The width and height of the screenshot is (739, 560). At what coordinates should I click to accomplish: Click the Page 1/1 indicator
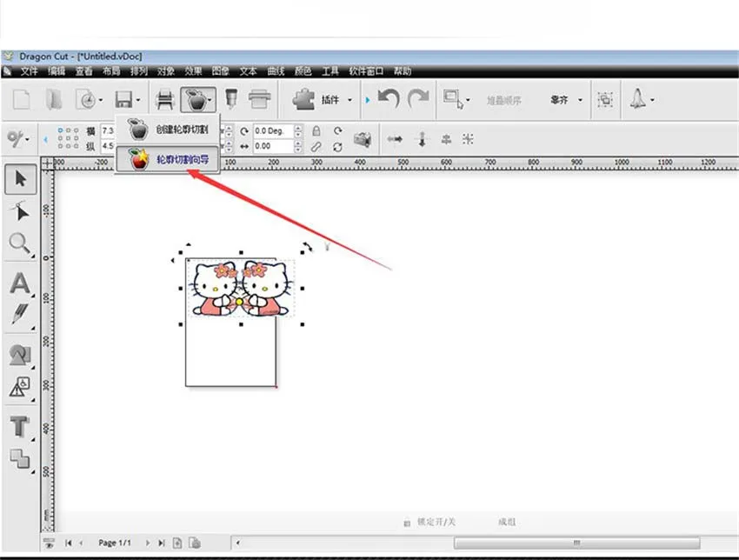[115, 543]
